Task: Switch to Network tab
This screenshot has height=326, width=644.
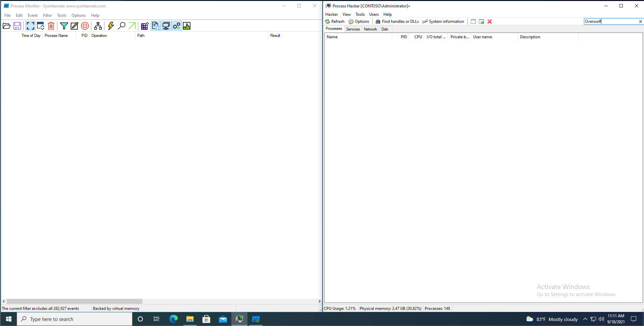Action: [x=370, y=29]
